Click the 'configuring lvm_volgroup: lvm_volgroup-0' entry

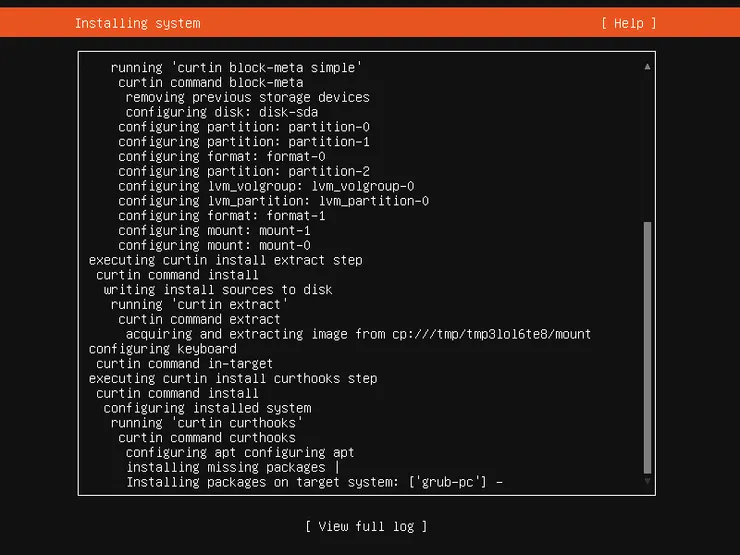266,186
